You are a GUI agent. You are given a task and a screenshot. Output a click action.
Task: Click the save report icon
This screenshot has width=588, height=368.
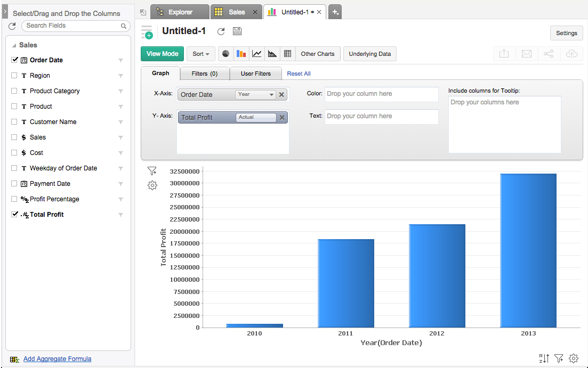click(x=237, y=31)
